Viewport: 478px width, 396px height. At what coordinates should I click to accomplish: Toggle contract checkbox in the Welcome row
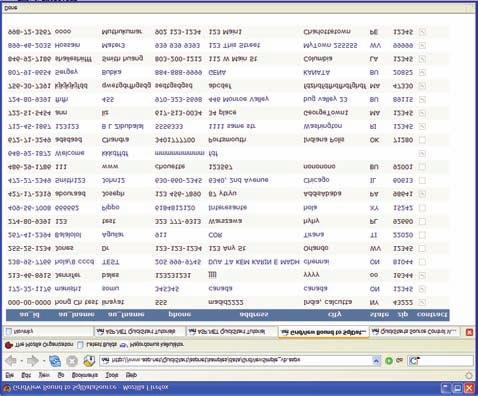422,153
